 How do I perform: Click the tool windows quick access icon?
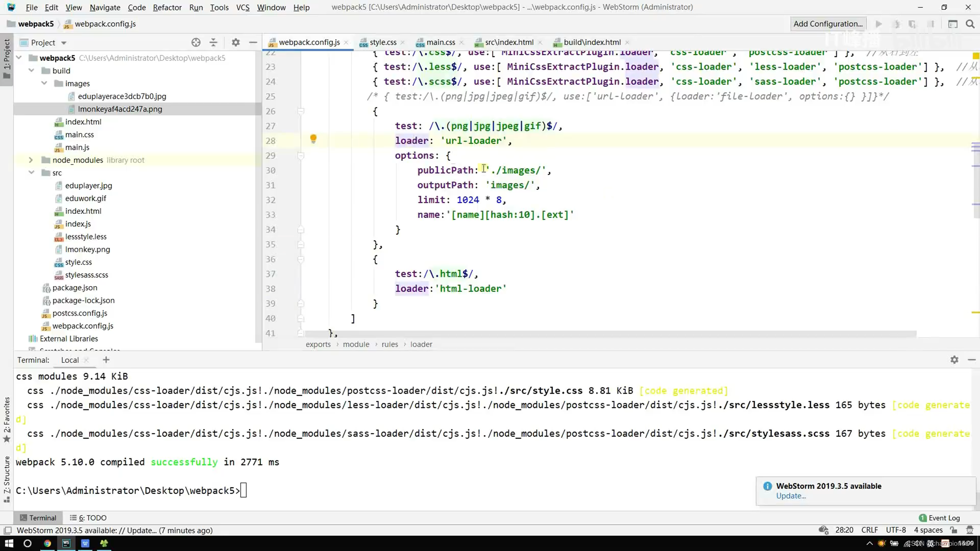[7, 530]
